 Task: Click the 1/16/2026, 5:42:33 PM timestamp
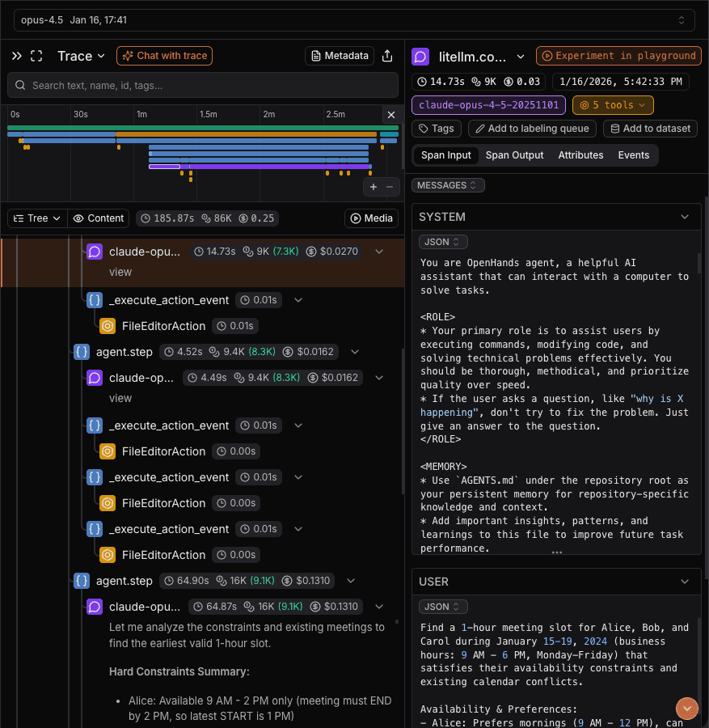pyautogui.click(x=620, y=82)
